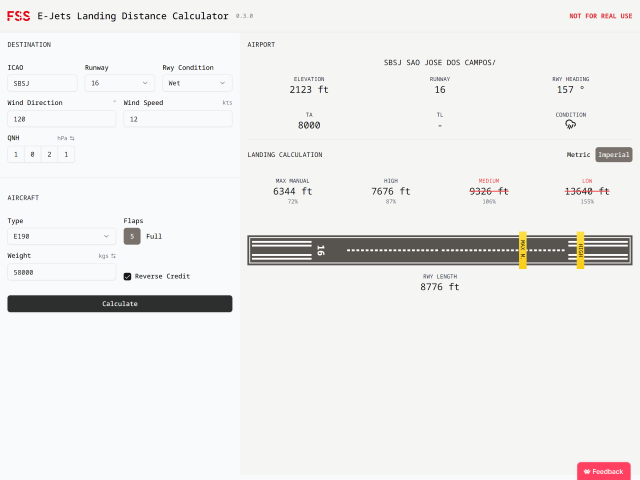Viewport: 640px width, 480px height.
Task: Click the elevation value 2123 ft
Action: pos(309,90)
